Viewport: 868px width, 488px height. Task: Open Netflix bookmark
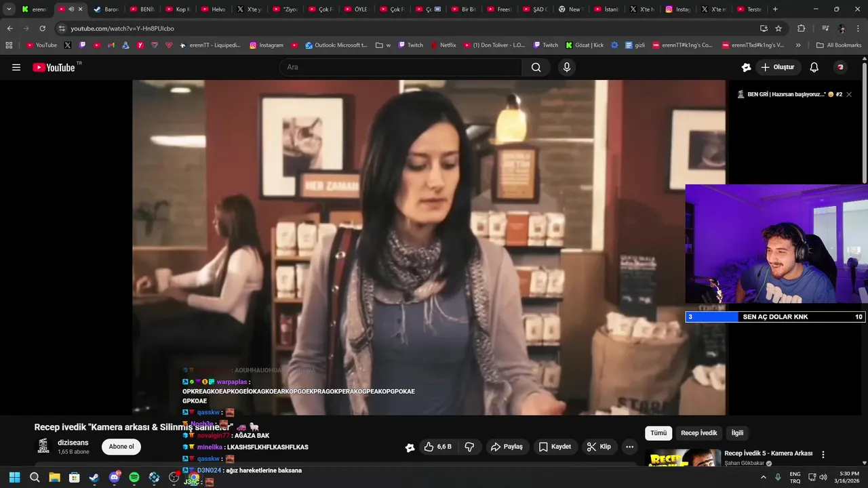coord(443,45)
